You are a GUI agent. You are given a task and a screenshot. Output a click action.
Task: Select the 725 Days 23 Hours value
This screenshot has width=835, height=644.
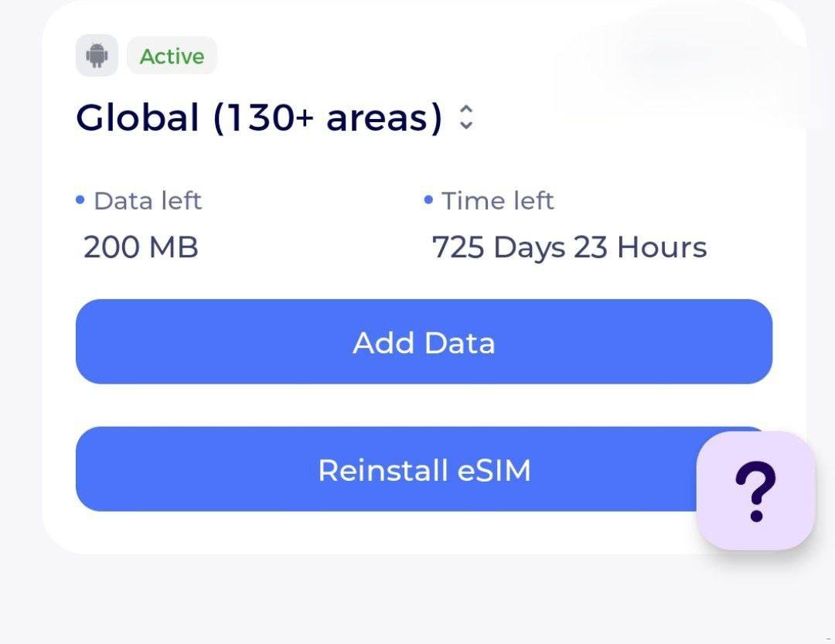coord(569,247)
